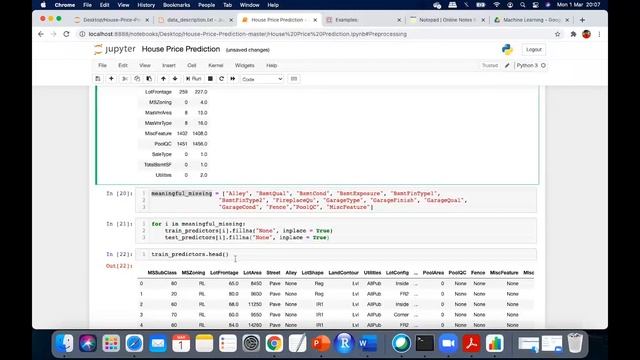Switch to the Examples tab
Viewport: 640px width, 360px height.
tap(363, 20)
